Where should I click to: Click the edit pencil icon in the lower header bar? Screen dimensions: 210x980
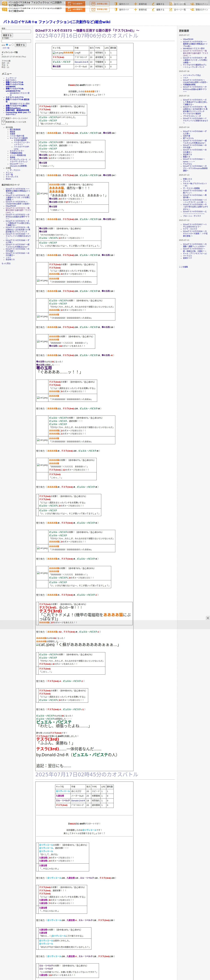point(153,9)
